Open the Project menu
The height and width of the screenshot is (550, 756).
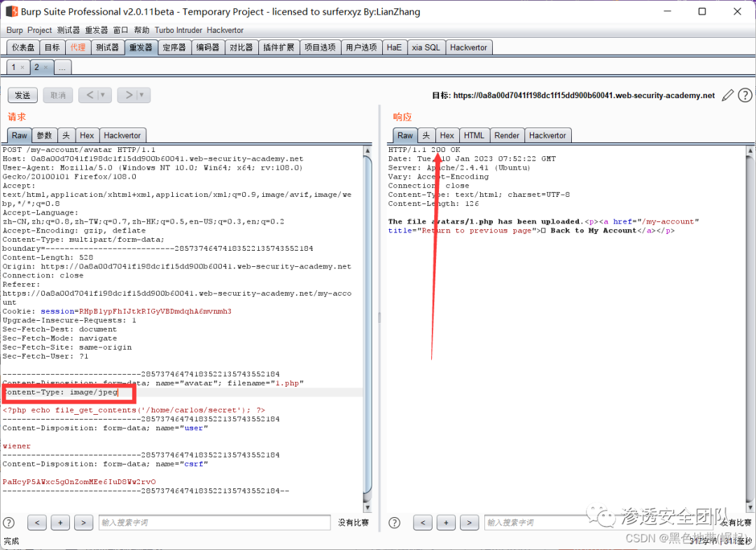(x=39, y=30)
